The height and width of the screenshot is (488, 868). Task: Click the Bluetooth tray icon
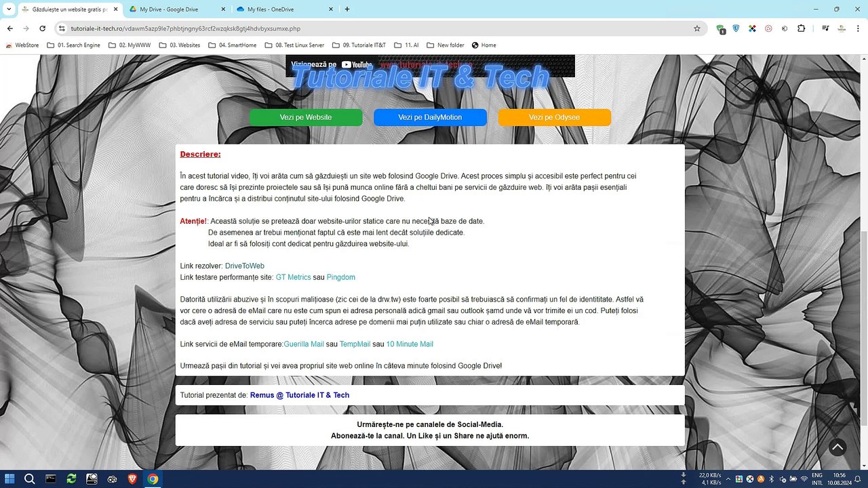[x=772, y=479]
